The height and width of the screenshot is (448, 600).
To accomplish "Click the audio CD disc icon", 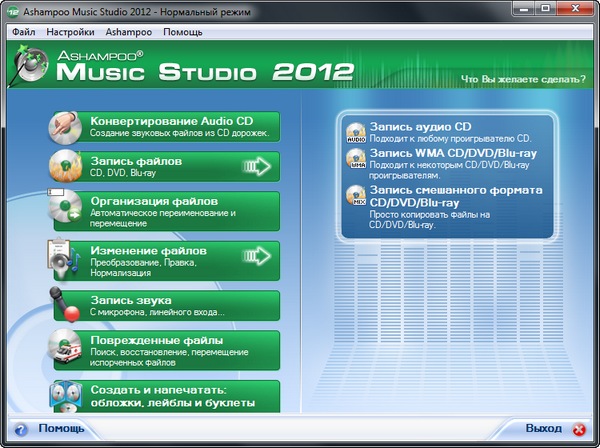I will tap(355, 131).
